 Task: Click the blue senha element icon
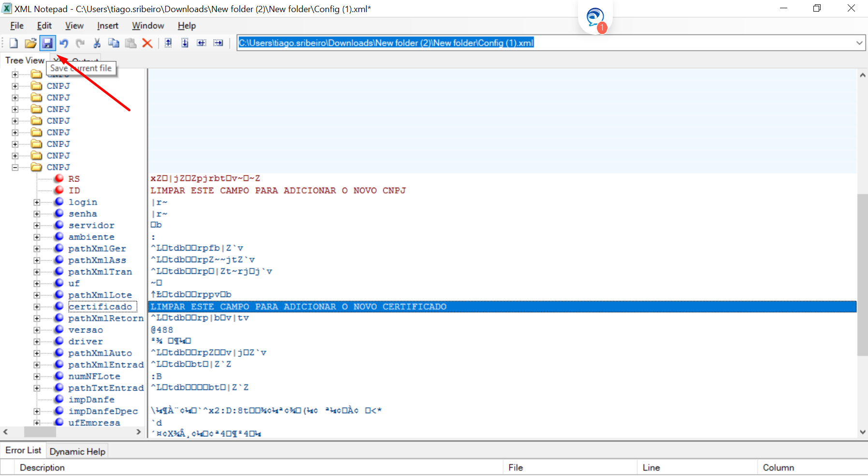59,213
